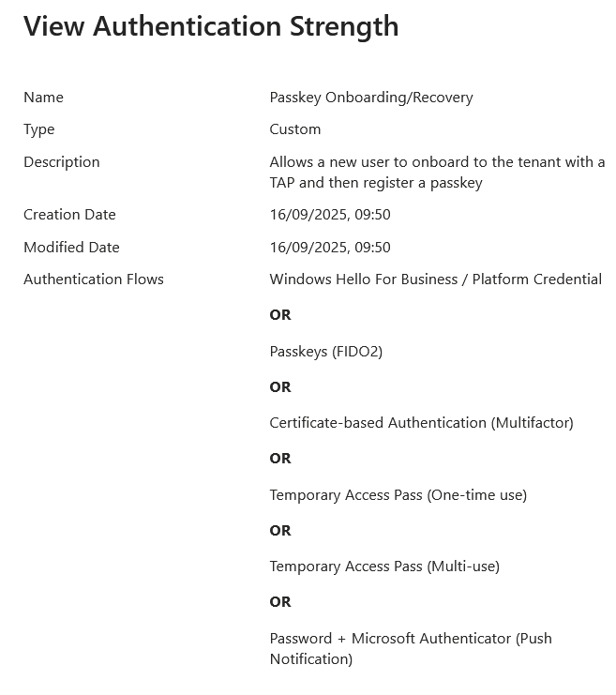
Task: Click the Description field label
Action: point(62,162)
